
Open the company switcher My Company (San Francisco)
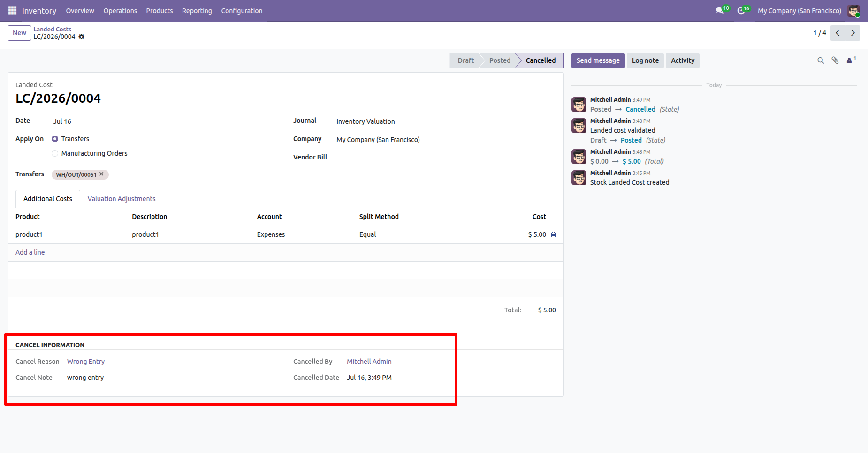click(799, 10)
